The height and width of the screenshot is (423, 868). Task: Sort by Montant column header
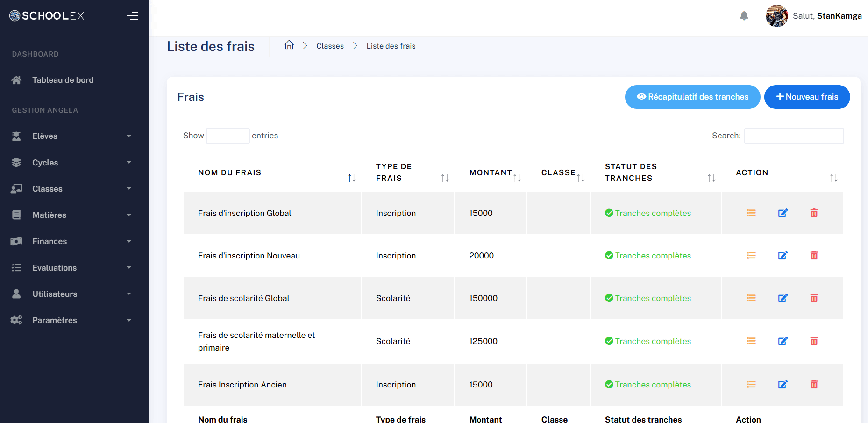click(491, 172)
